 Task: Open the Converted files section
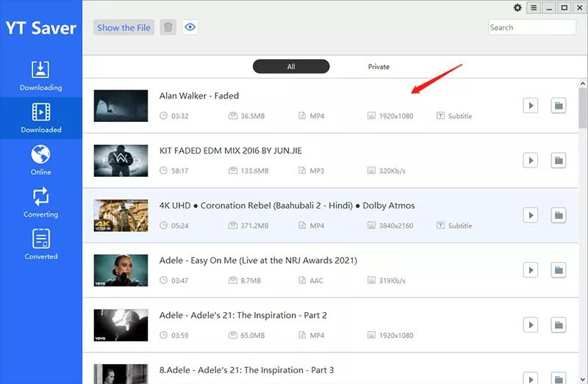[x=40, y=244]
